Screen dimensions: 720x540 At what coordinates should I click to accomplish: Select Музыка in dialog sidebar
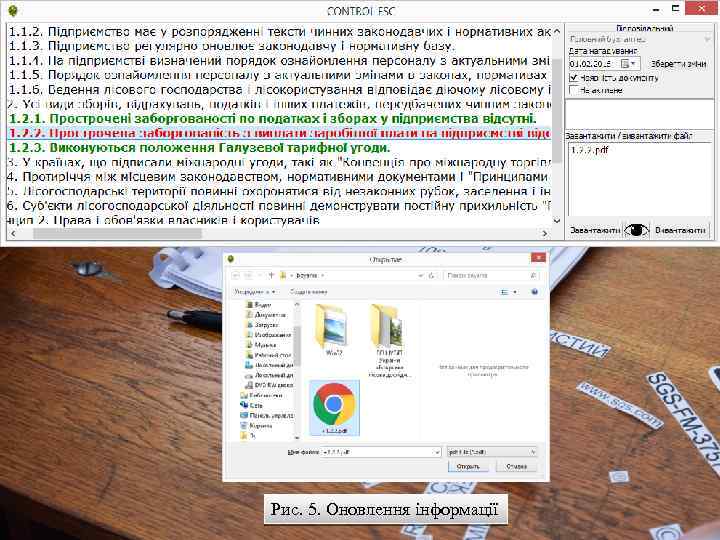pyautogui.click(x=261, y=345)
